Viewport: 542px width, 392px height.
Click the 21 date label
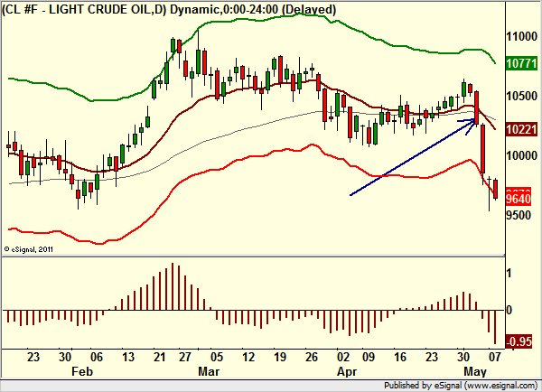click(159, 357)
